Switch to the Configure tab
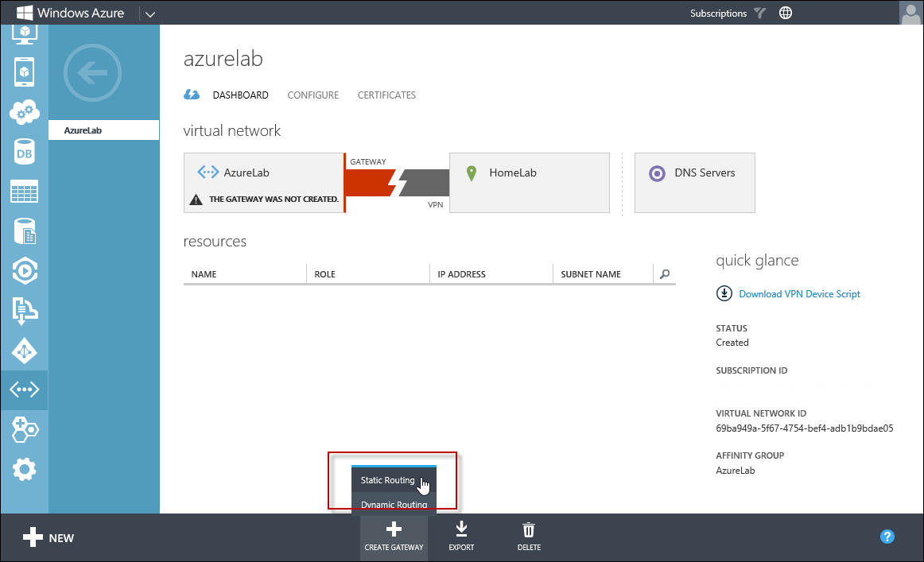Screen dimensions: 924x562 pyautogui.click(x=313, y=95)
